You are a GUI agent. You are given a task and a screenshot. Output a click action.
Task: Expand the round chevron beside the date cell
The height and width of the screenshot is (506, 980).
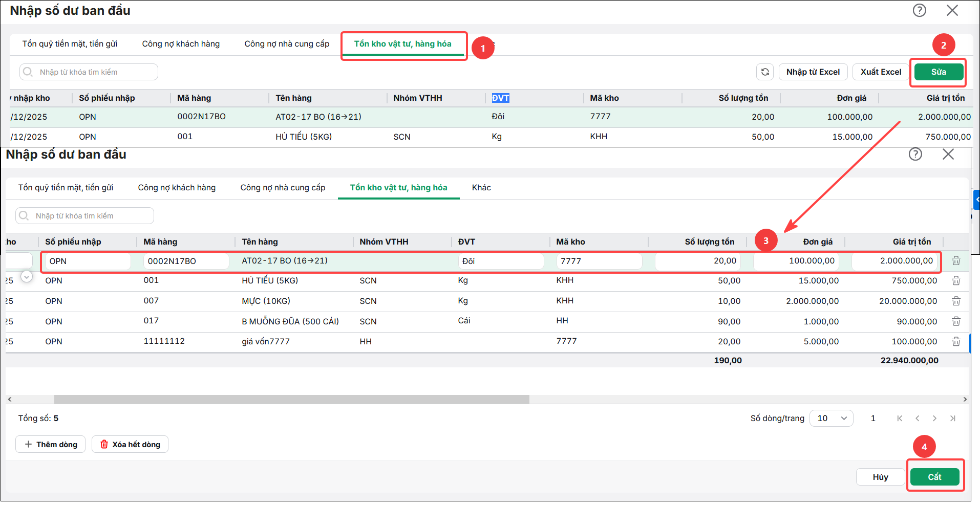[27, 277]
